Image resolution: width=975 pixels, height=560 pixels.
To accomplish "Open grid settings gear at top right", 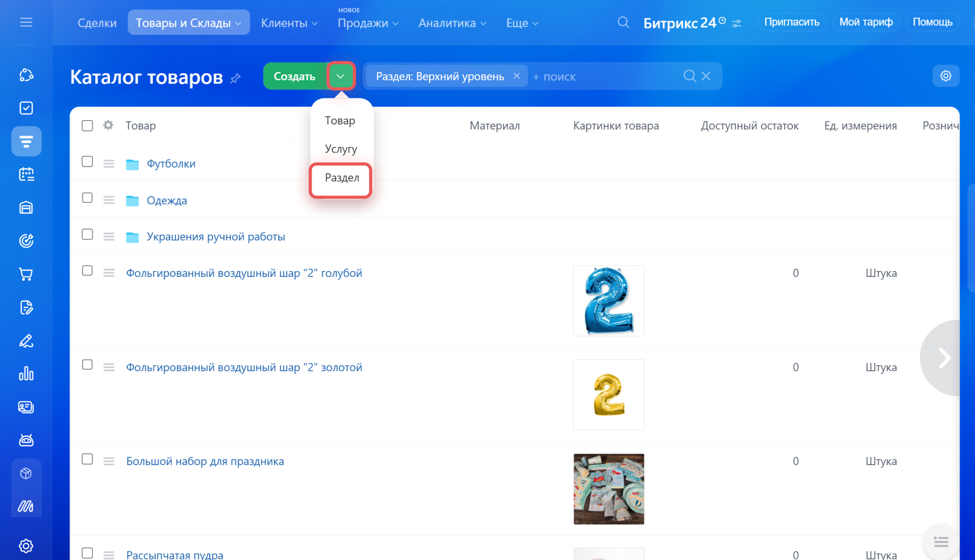I will [x=946, y=76].
